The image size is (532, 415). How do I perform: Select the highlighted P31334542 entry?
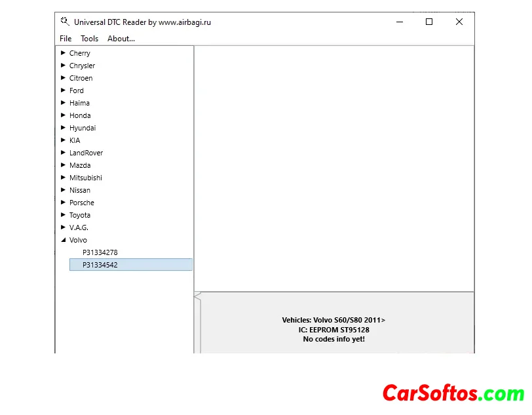point(100,265)
